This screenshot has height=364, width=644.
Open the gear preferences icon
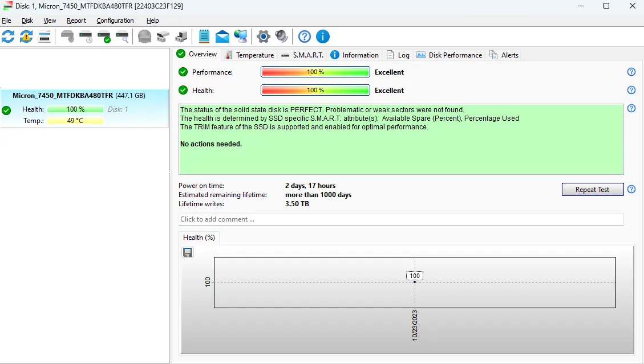click(x=263, y=37)
